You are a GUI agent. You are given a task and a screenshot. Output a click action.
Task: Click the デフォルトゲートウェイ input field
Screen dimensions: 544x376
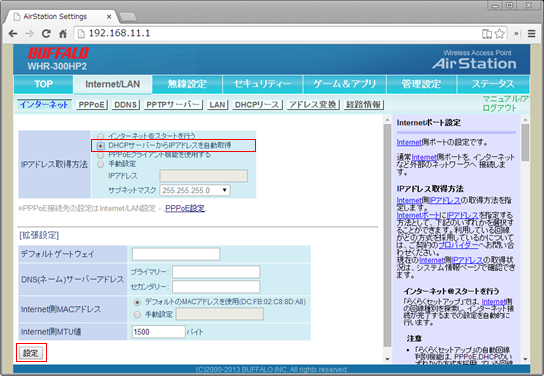click(x=176, y=254)
